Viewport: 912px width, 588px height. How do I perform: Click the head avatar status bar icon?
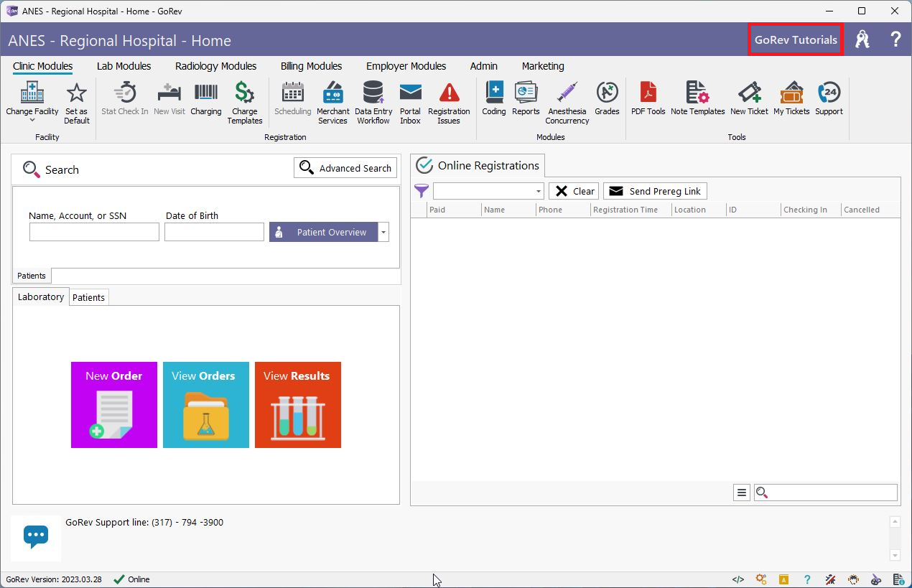point(853,579)
